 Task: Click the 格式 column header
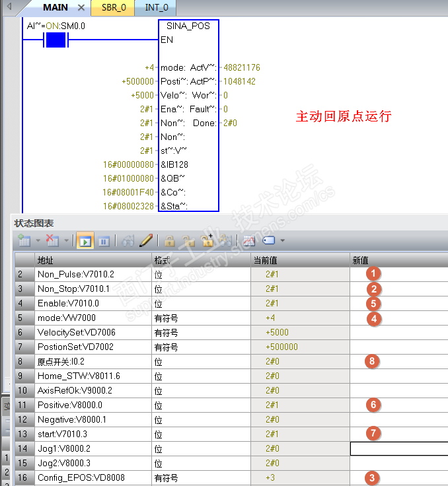click(201, 260)
